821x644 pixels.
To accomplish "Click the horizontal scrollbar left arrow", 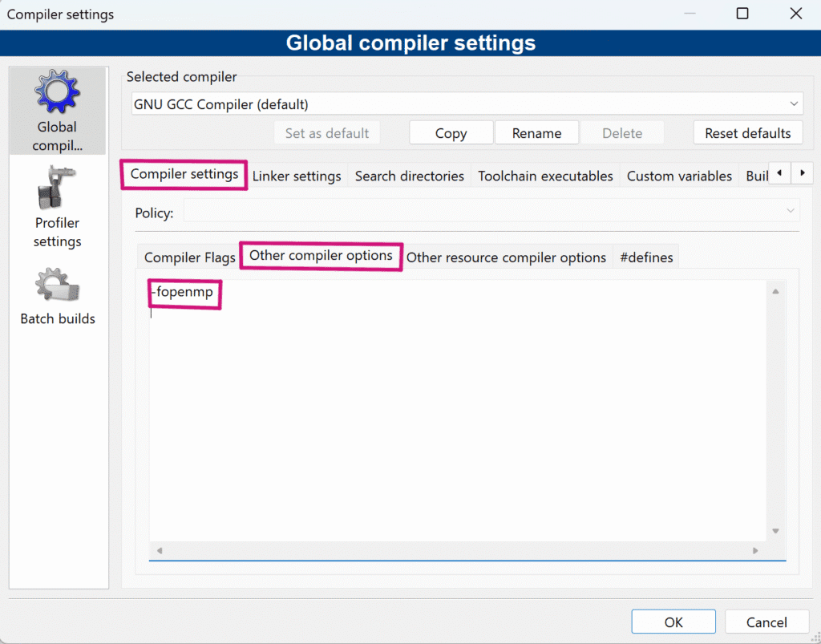I will (x=159, y=551).
